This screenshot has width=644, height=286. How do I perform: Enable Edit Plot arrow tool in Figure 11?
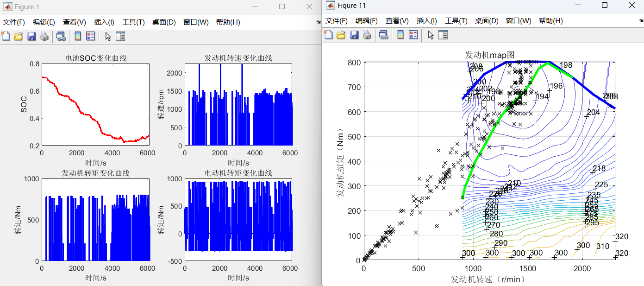431,35
